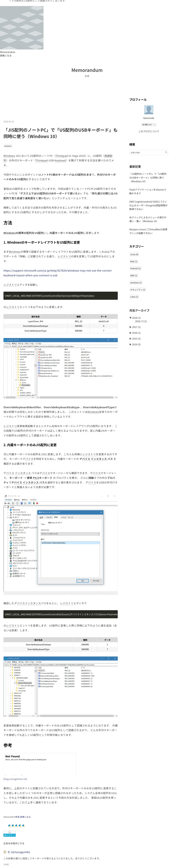The image size is (174, 868).
Task: Select the Web (1) category
Action: [x=134, y=261]
